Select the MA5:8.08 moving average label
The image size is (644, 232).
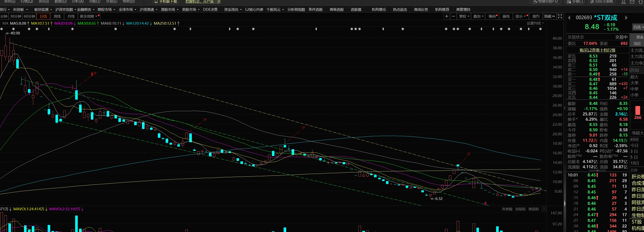pyautogui.click(x=20, y=23)
